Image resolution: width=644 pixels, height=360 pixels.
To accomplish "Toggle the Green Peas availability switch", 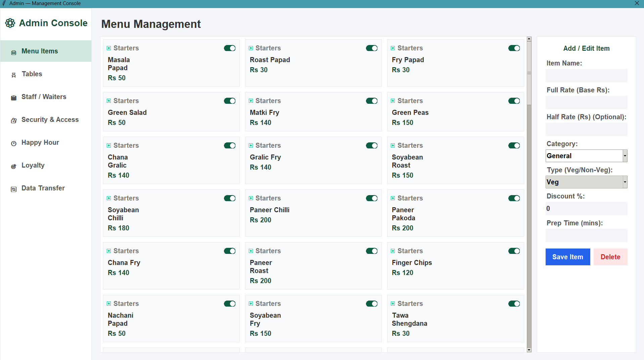I will point(514,101).
